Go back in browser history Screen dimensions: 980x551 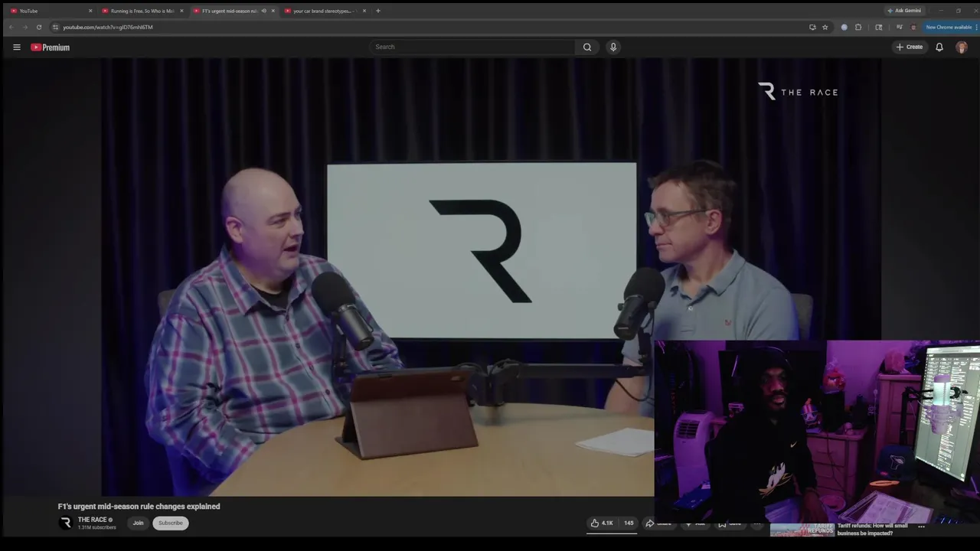click(x=11, y=27)
